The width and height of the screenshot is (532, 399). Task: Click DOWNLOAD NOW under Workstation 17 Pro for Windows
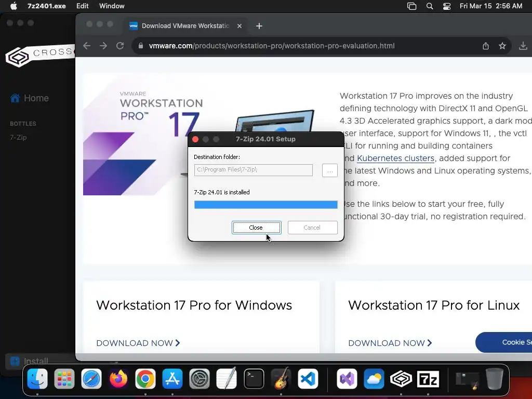138,343
